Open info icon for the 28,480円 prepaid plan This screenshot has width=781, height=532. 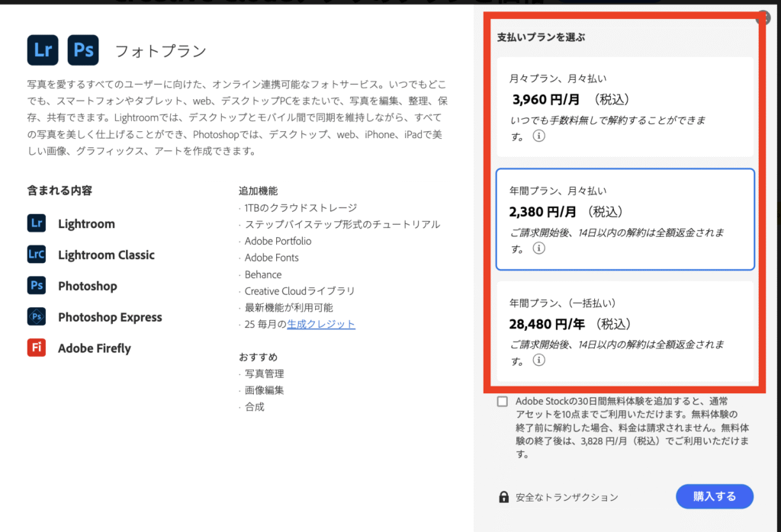pos(538,360)
